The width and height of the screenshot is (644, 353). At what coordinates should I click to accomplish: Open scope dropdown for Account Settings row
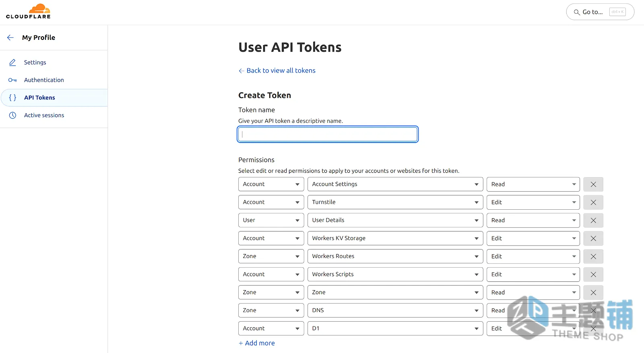[x=271, y=184]
